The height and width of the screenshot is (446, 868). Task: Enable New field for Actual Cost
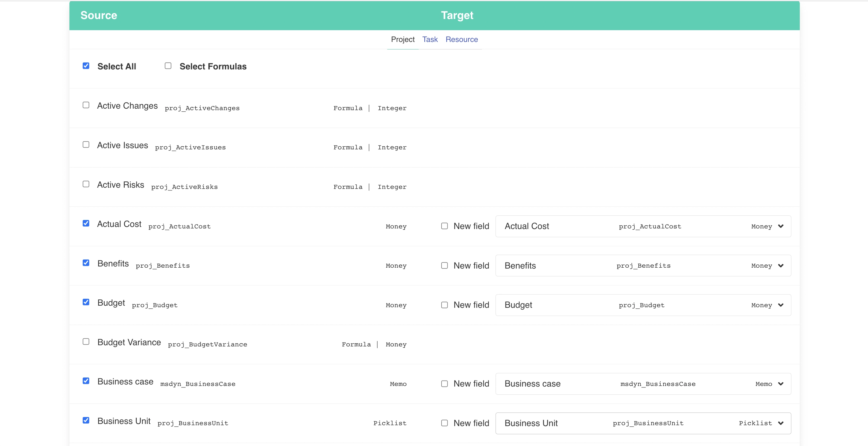(445, 226)
